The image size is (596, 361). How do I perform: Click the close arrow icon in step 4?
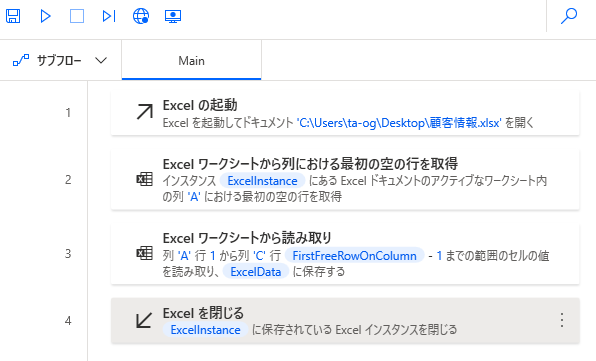(144, 320)
